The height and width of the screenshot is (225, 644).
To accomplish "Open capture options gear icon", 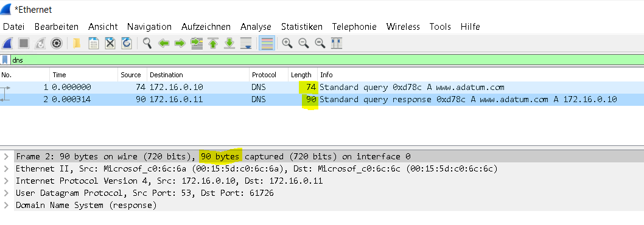I will 56,43.
